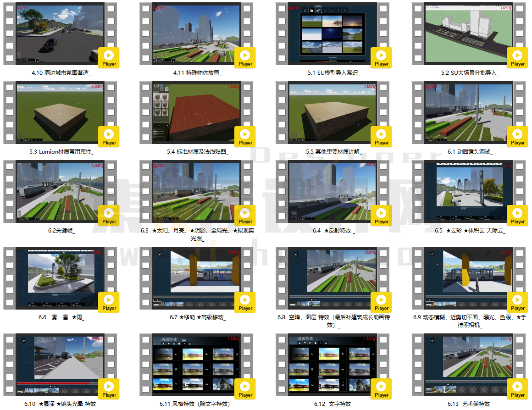The height and width of the screenshot is (410, 532).
Task: Open the 6.11 风格特效 thumbnail
Action: (196, 365)
